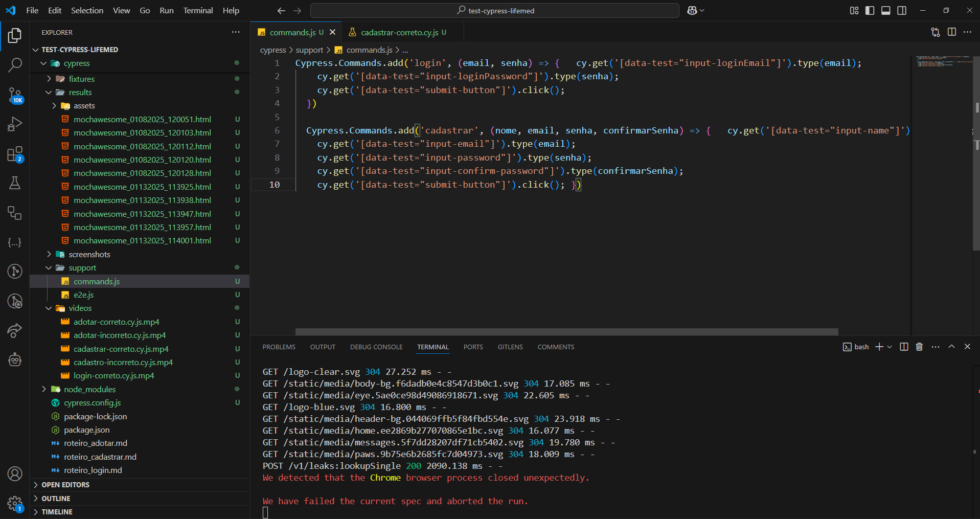
Task: Open Source Control view with 10K badge
Action: pyautogui.click(x=15, y=95)
